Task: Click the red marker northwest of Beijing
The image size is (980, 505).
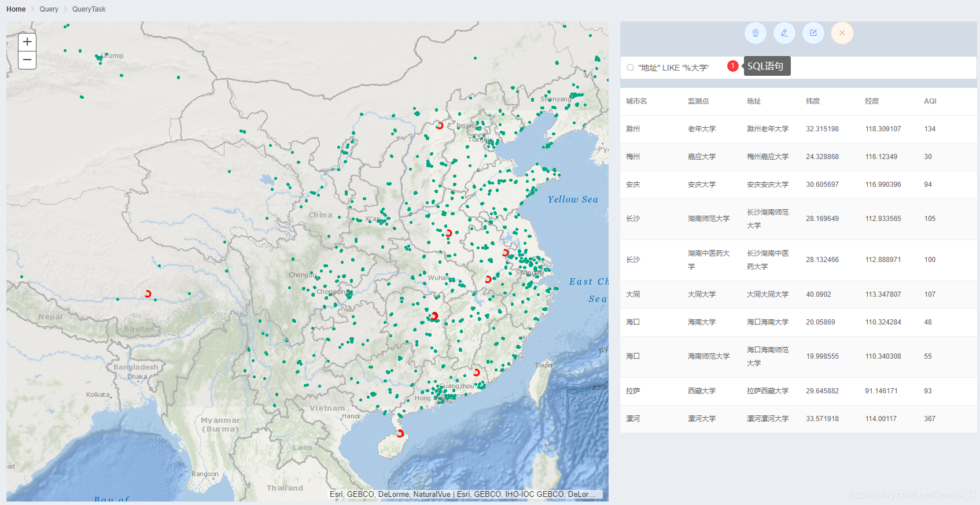Action: click(440, 126)
